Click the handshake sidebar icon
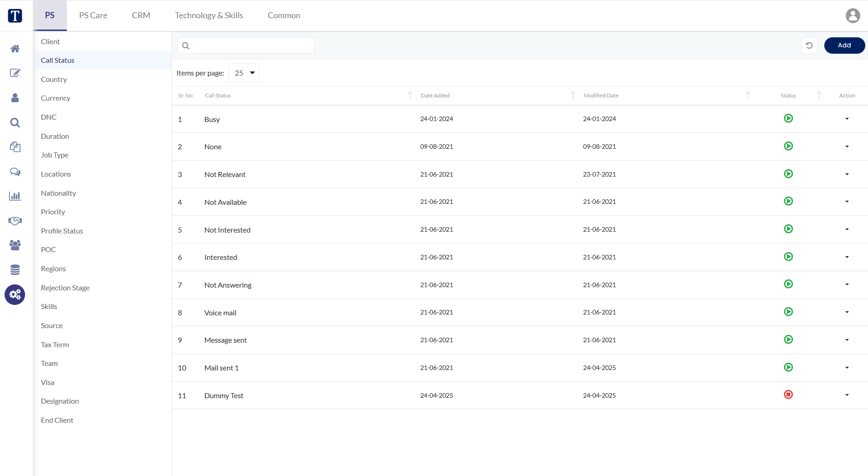 click(15, 221)
